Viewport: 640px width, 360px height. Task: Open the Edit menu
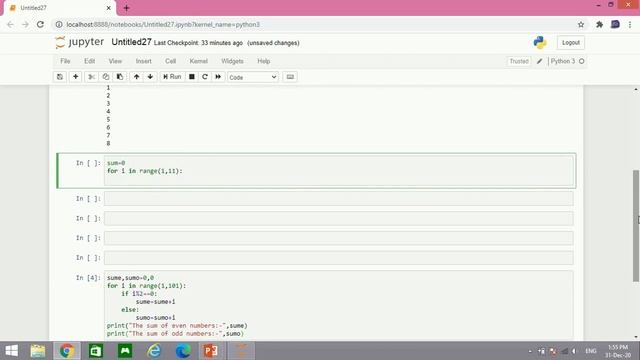pos(89,61)
